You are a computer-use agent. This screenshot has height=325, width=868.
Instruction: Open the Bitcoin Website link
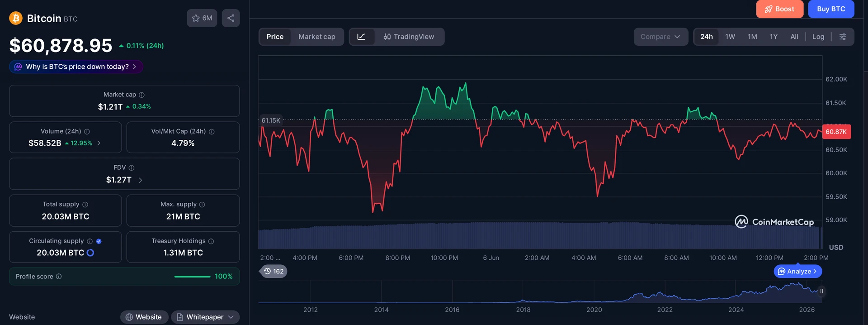[x=144, y=317]
